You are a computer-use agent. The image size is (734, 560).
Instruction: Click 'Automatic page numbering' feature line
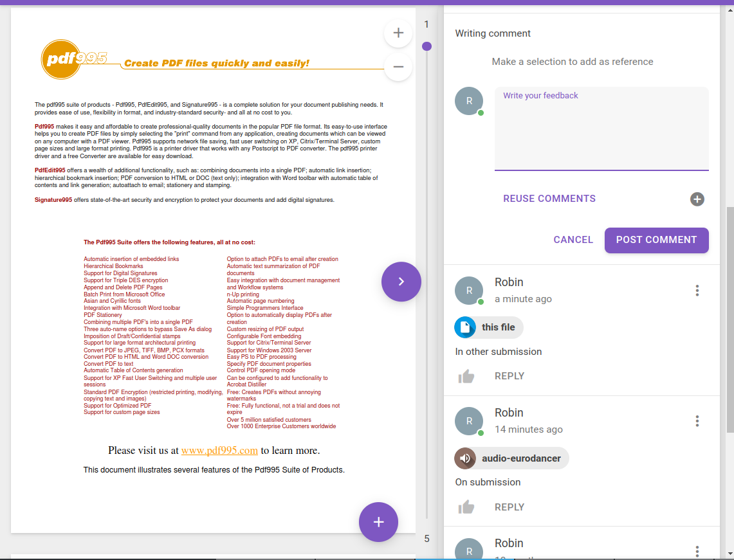click(261, 301)
